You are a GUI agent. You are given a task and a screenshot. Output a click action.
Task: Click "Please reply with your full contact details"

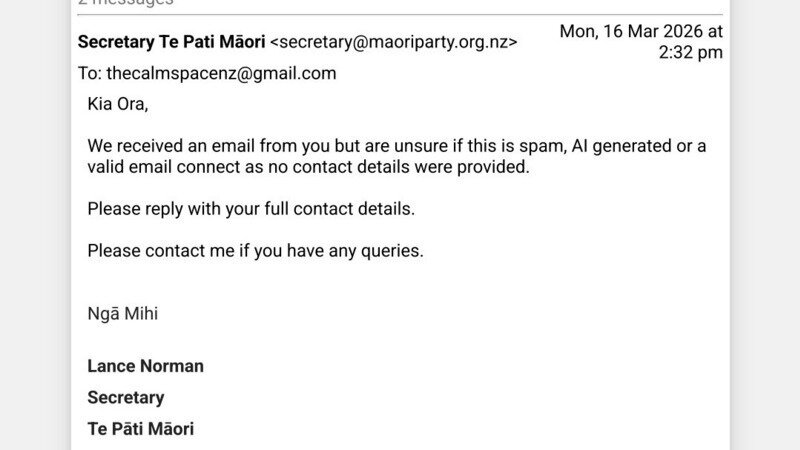[251, 209]
